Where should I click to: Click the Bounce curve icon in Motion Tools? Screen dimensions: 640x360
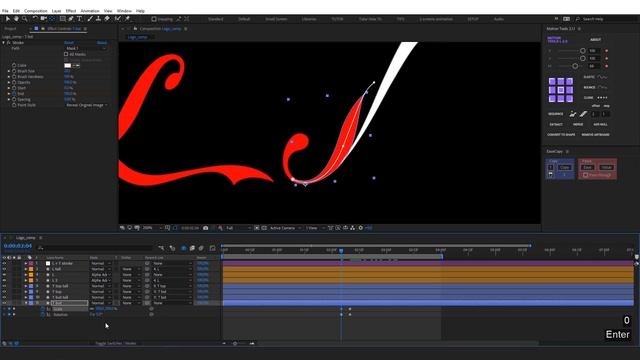click(602, 87)
